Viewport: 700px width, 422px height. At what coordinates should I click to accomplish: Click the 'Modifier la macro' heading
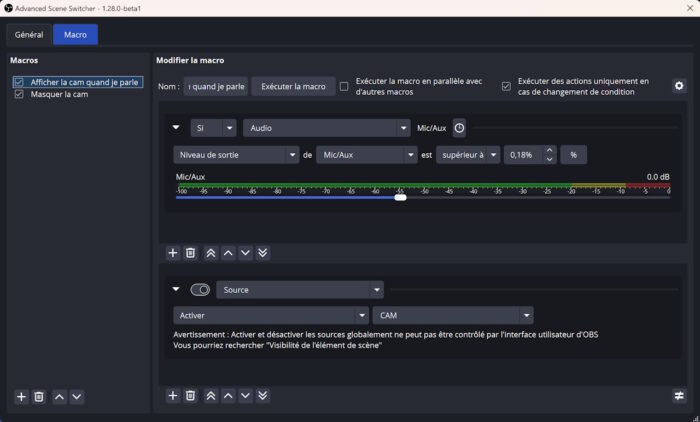click(x=190, y=60)
